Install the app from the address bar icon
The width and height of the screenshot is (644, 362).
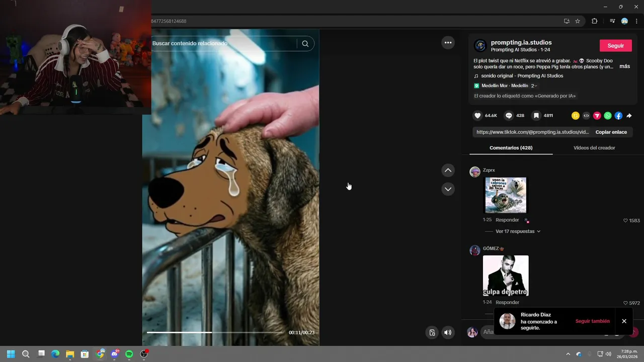(x=567, y=21)
